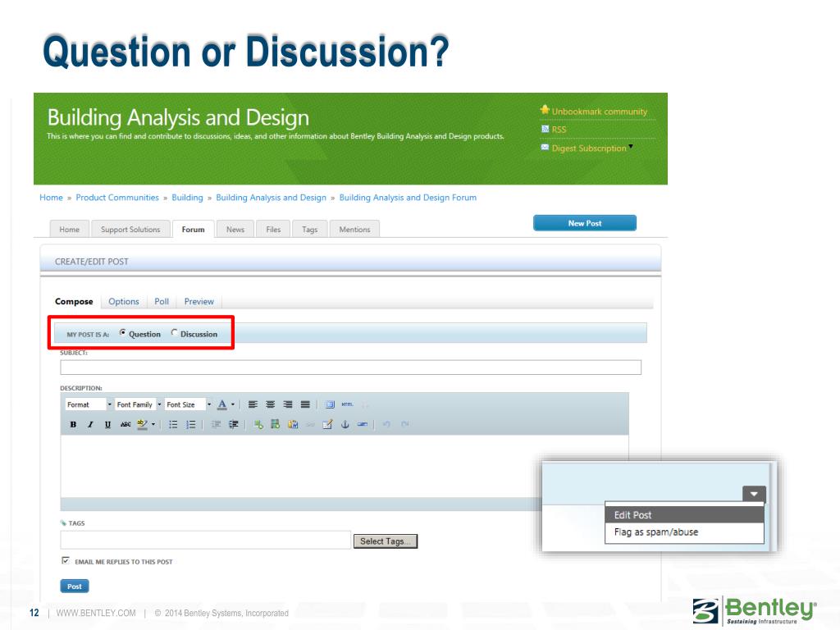Switch to the Options tab

124,302
